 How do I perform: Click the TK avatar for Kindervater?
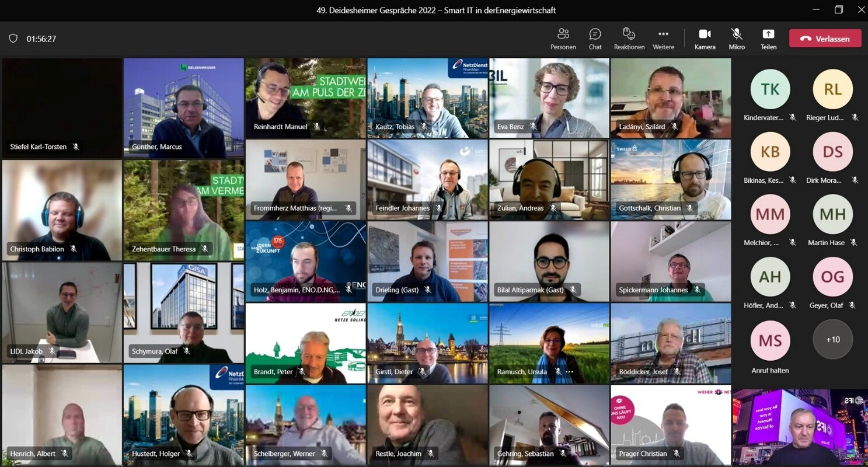[x=770, y=89]
